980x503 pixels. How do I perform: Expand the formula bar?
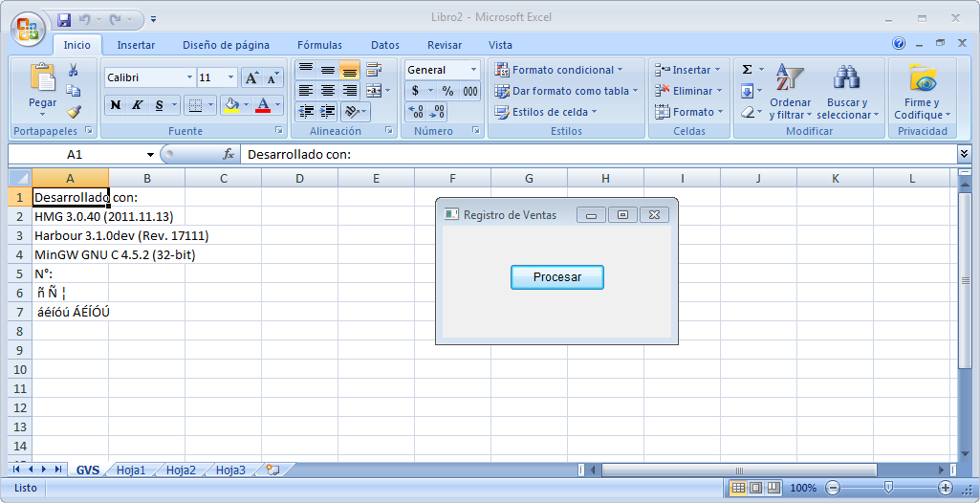pyautogui.click(x=964, y=154)
